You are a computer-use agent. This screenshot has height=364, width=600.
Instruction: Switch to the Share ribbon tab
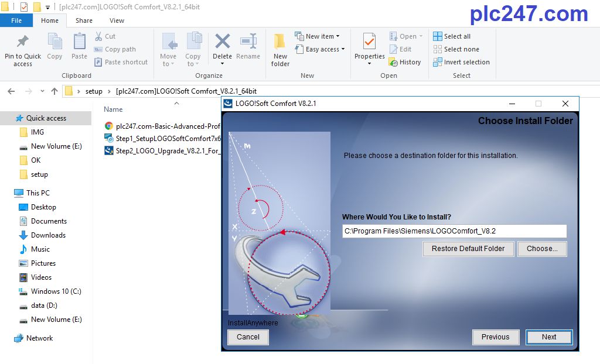[x=84, y=20]
